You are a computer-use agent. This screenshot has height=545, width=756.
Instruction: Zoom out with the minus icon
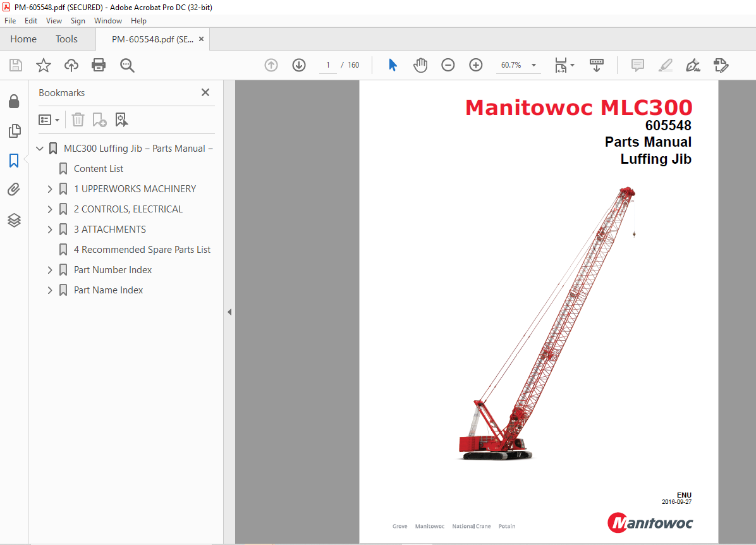coord(448,65)
